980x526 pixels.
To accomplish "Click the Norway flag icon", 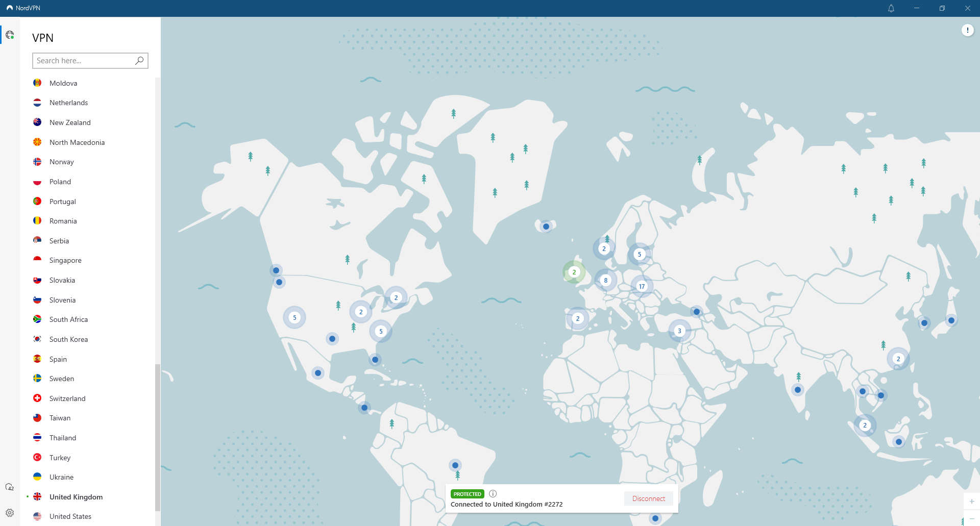I will click(x=37, y=162).
